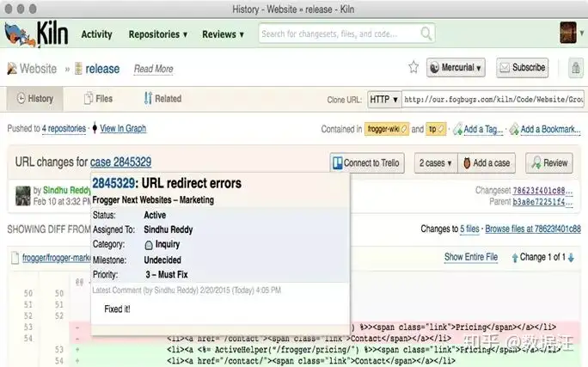
Task: Open the Activity page
Action: point(97,34)
